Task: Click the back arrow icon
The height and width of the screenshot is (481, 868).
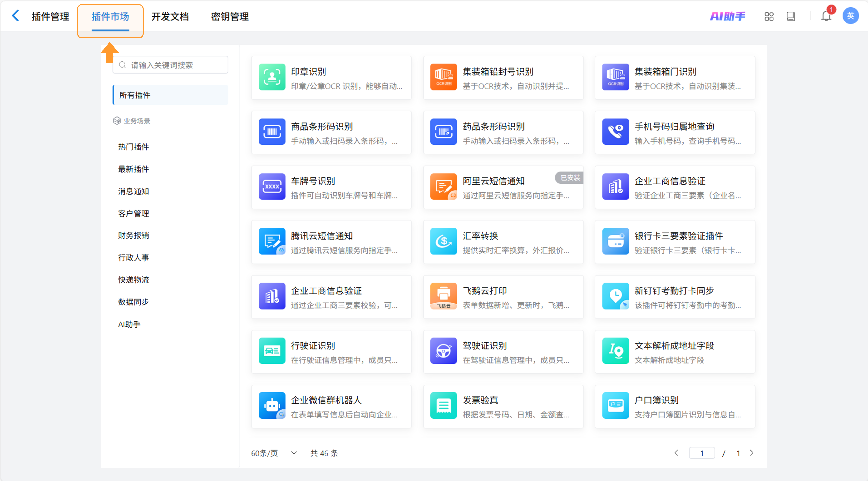Action: (x=16, y=16)
